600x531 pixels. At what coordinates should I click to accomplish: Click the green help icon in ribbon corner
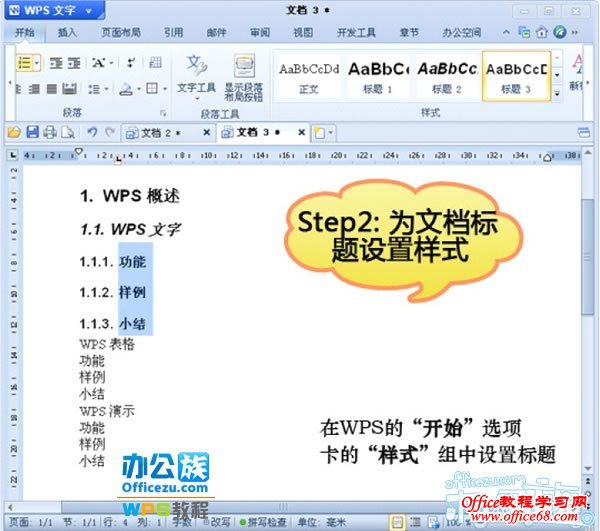pyautogui.click(x=560, y=32)
